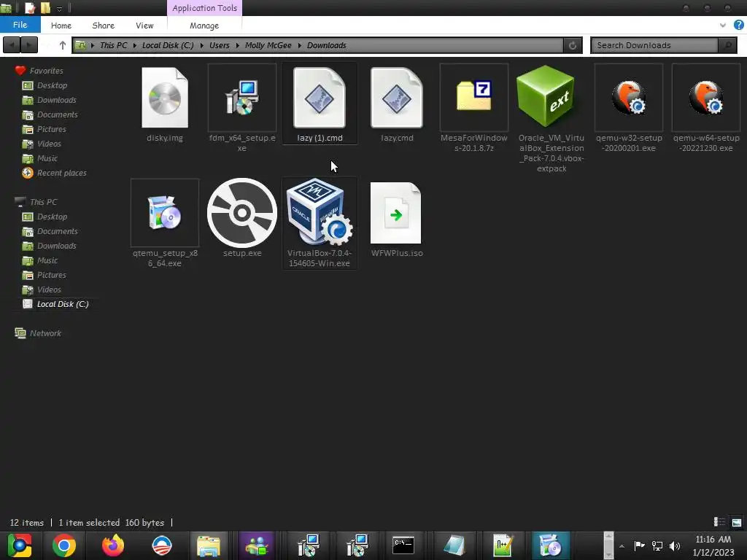Go back with the Back arrow button
This screenshot has width=747, height=560.
12,45
